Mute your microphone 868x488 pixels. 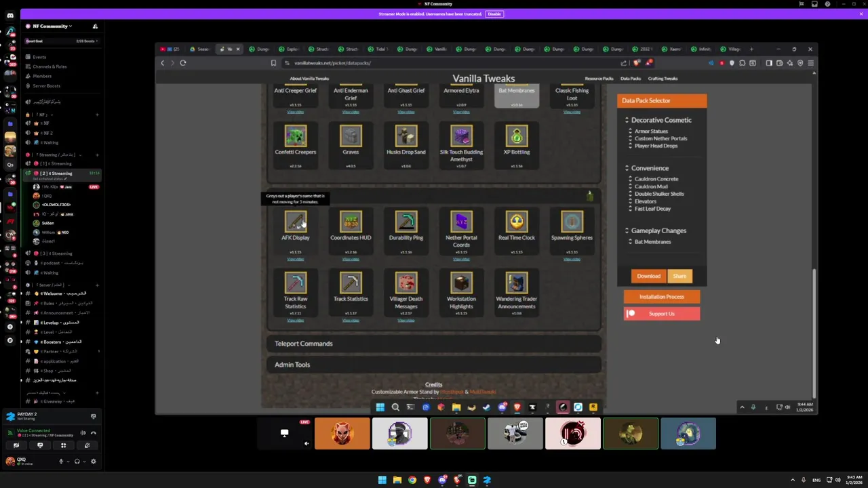(60, 462)
